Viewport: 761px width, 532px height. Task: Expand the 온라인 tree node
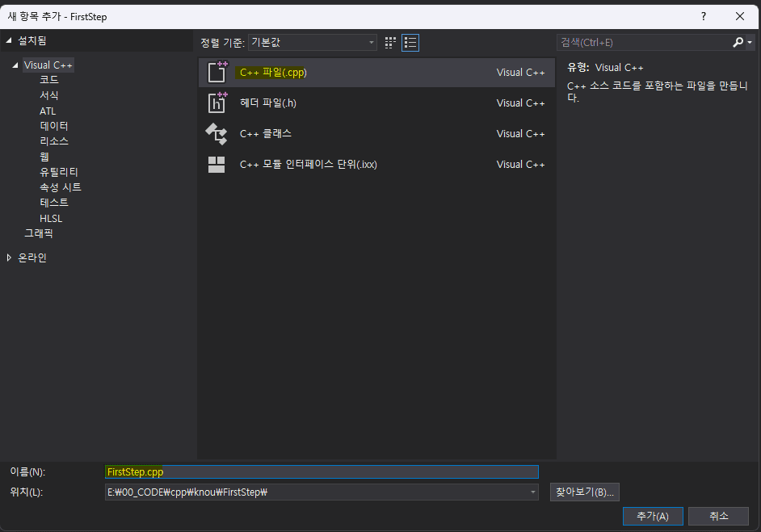tap(10, 258)
